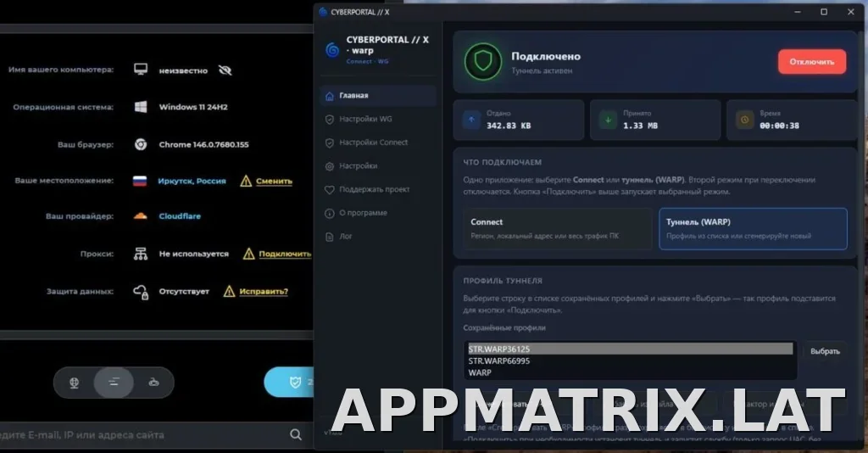Click the download arrow icon near Принято
Viewport: 868px width, 453px height.
pyautogui.click(x=609, y=120)
